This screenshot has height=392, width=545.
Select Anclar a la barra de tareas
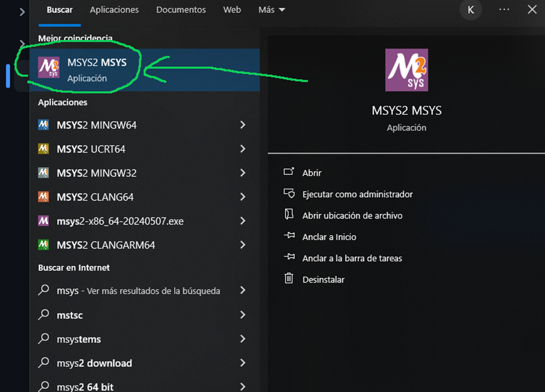point(352,258)
